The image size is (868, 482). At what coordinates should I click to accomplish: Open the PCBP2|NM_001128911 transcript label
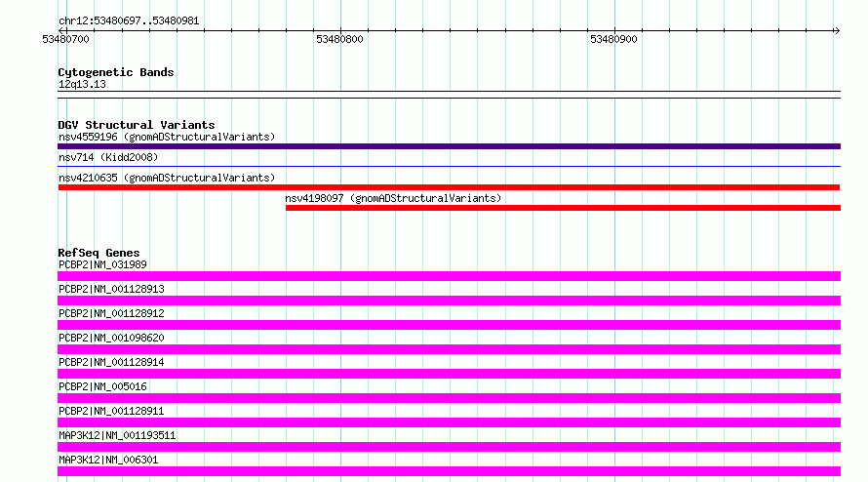[111, 411]
